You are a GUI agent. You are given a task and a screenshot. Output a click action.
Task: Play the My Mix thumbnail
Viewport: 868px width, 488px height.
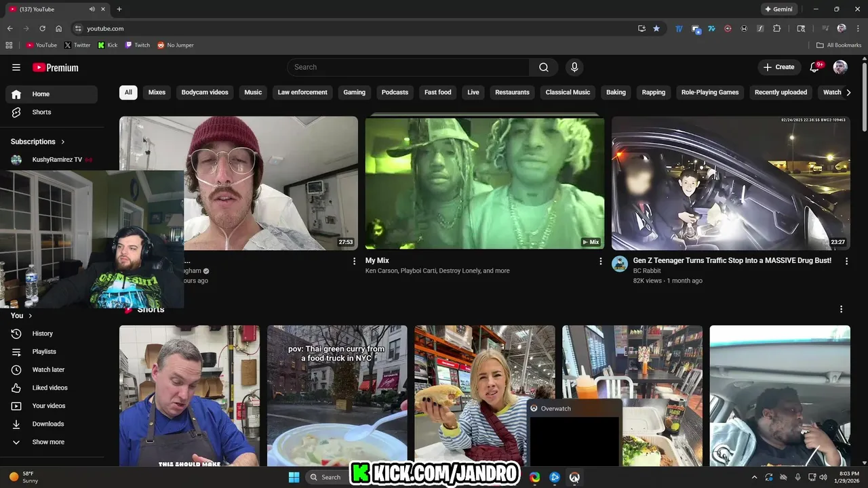[484, 182]
